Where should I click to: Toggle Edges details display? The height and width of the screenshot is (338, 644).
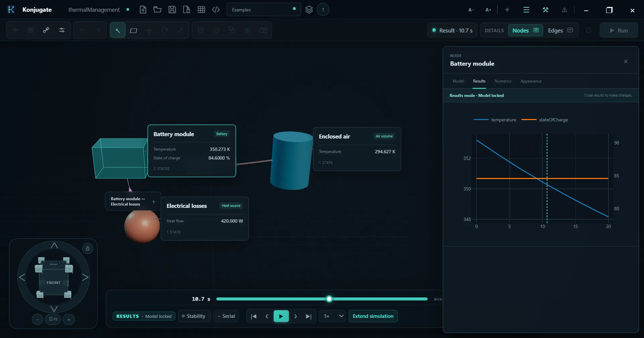coord(560,31)
